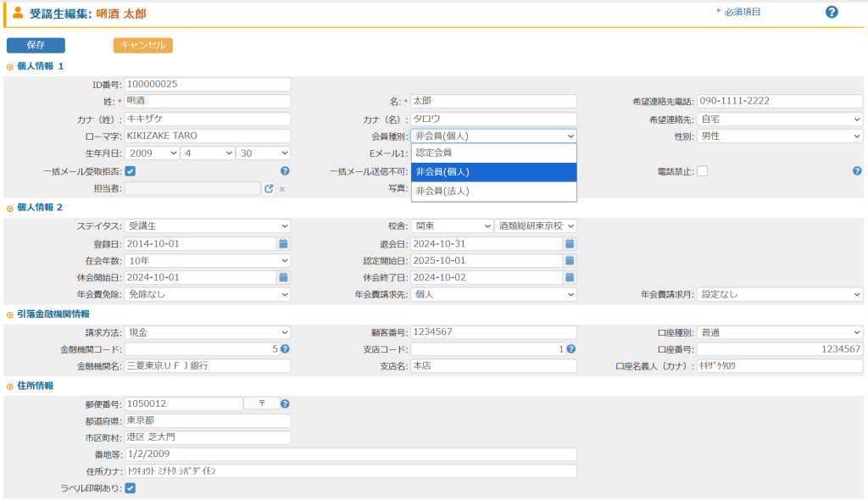Toggle ラベル印刷あり checkbox

(131, 487)
